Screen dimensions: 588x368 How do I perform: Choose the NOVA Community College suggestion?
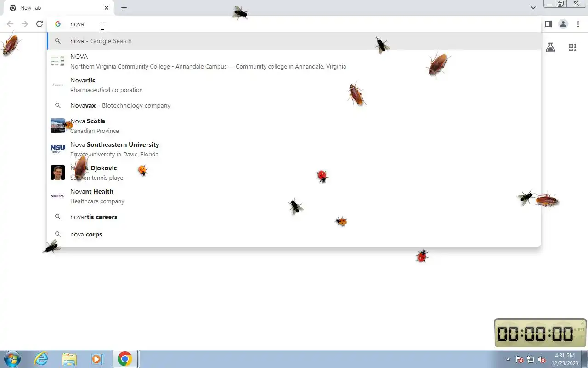tap(294, 61)
